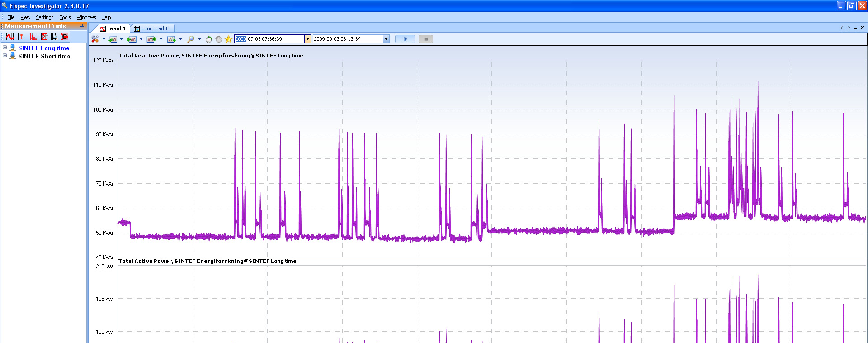Click the green stopwatch time icon
Screen dimensions: 868x343
(208, 39)
